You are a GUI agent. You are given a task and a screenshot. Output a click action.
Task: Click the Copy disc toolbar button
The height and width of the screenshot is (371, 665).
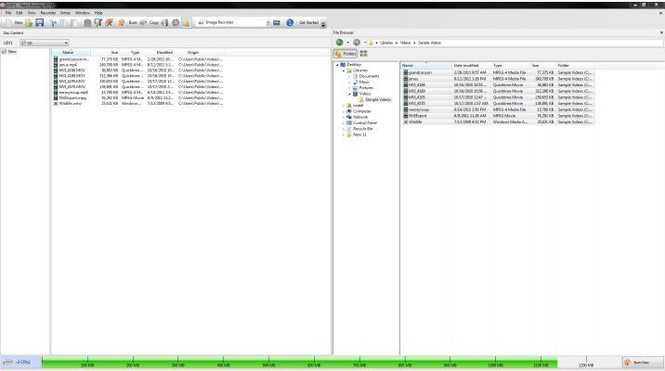pyautogui.click(x=150, y=22)
